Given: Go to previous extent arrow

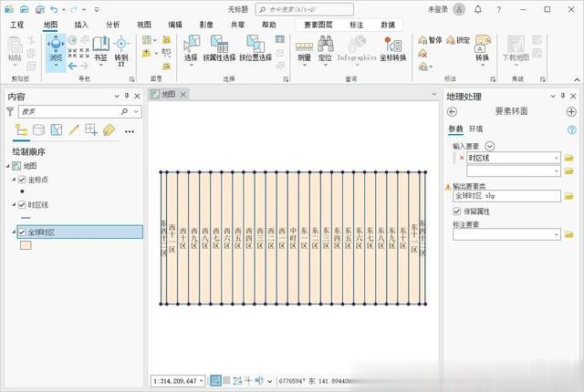Looking at the screenshot, I should [x=73, y=67].
